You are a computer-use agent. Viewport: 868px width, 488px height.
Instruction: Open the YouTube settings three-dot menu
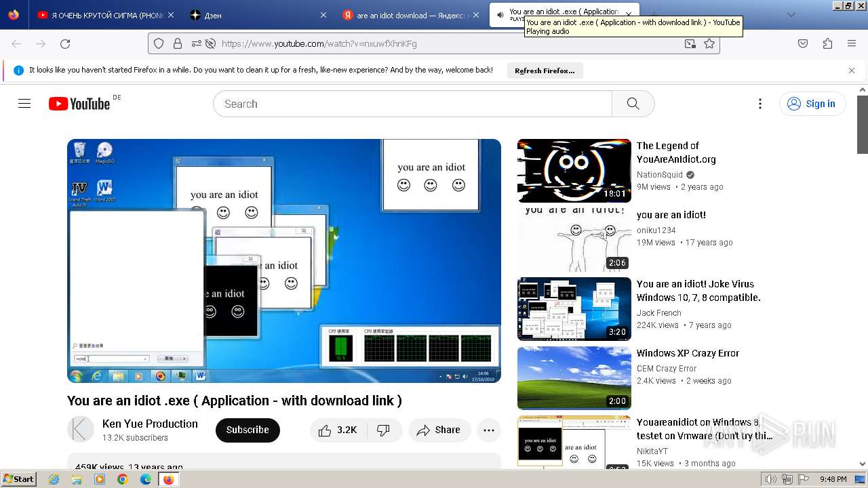coord(760,104)
